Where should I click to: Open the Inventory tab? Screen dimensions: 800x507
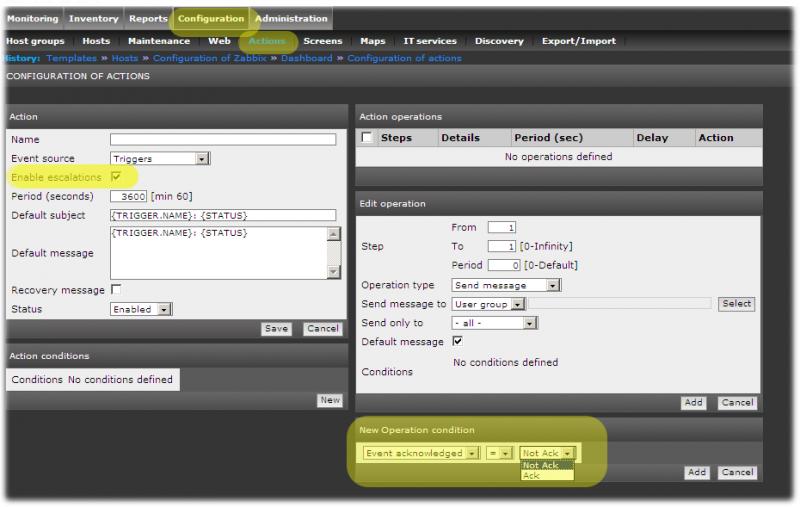tap(93, 18)
